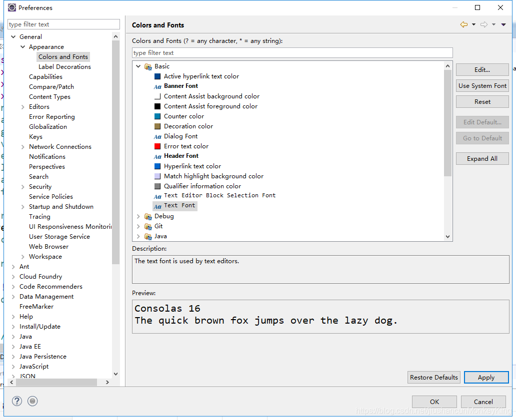
Task: Click the Banner Font Aa icon
Action: click(157, 86)
